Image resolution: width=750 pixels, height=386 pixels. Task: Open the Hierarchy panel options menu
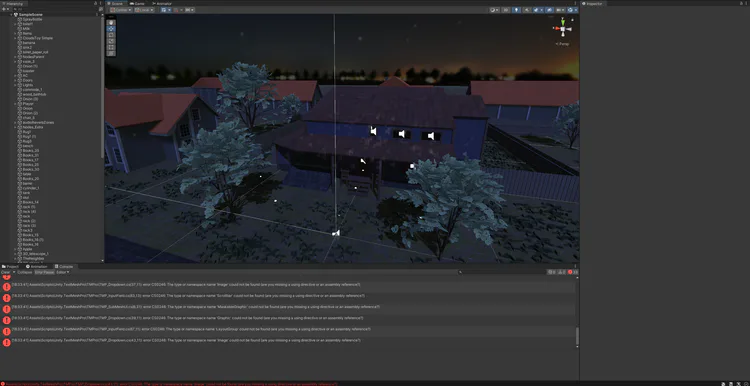point(100,3)
